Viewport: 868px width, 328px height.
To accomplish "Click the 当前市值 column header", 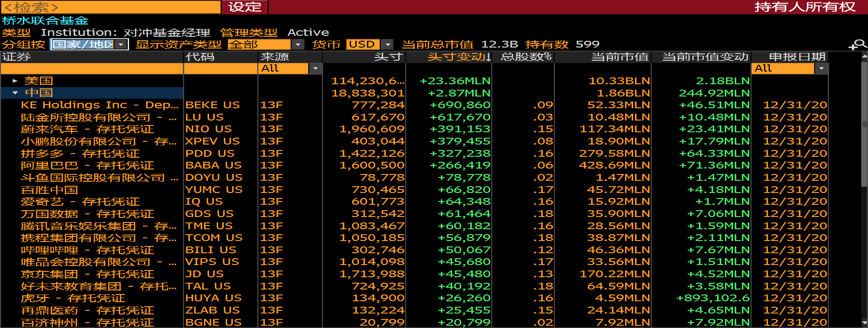I will click(x=603, y=57).
